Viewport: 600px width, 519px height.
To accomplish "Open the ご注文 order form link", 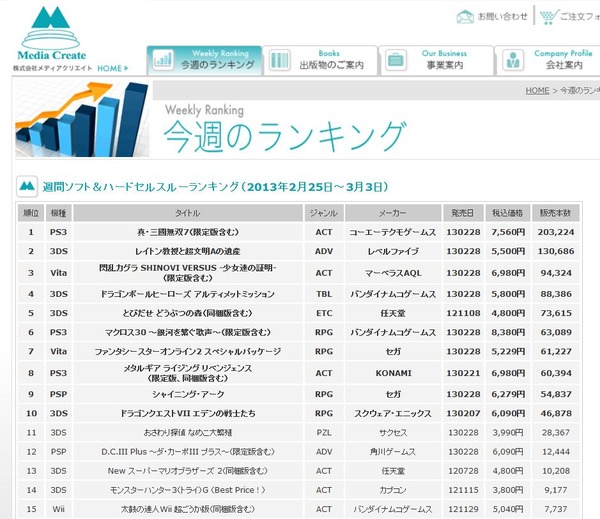I will (580, 16).
